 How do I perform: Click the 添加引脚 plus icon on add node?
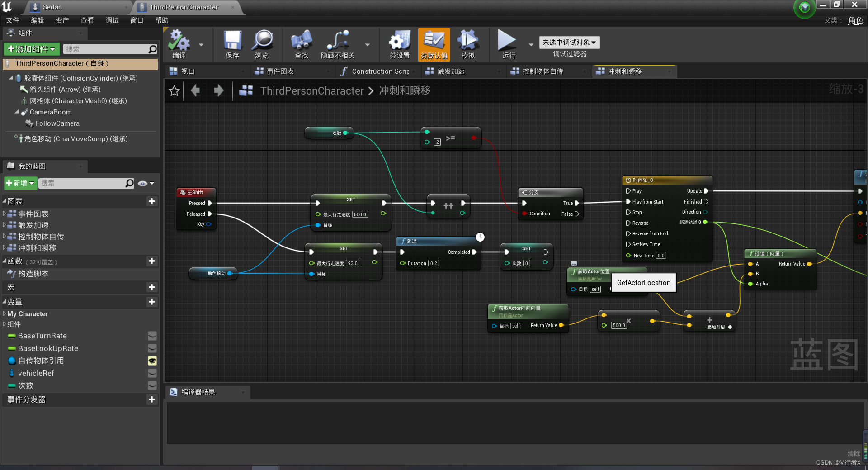click(730, 327)
